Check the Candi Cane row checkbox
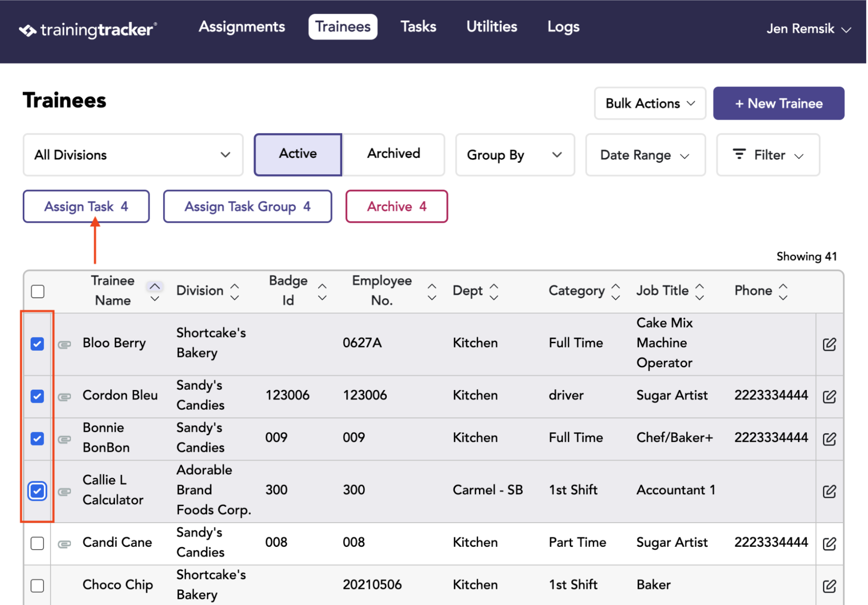This screenshot has height=605, width=868. [37, 543]
